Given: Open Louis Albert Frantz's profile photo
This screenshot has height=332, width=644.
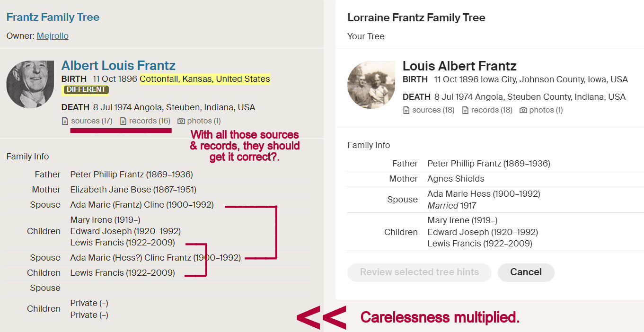Looking at the screenshot, I should [371, 85].
